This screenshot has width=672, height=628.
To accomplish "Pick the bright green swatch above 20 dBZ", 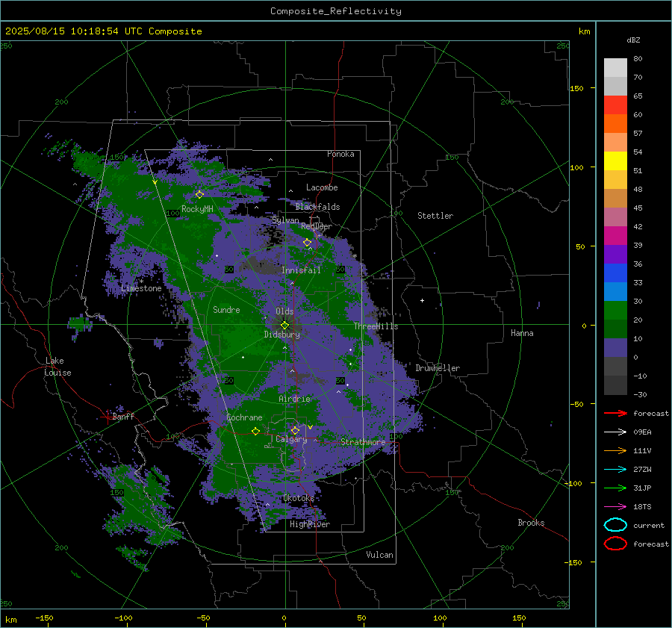I will point(615,311).
